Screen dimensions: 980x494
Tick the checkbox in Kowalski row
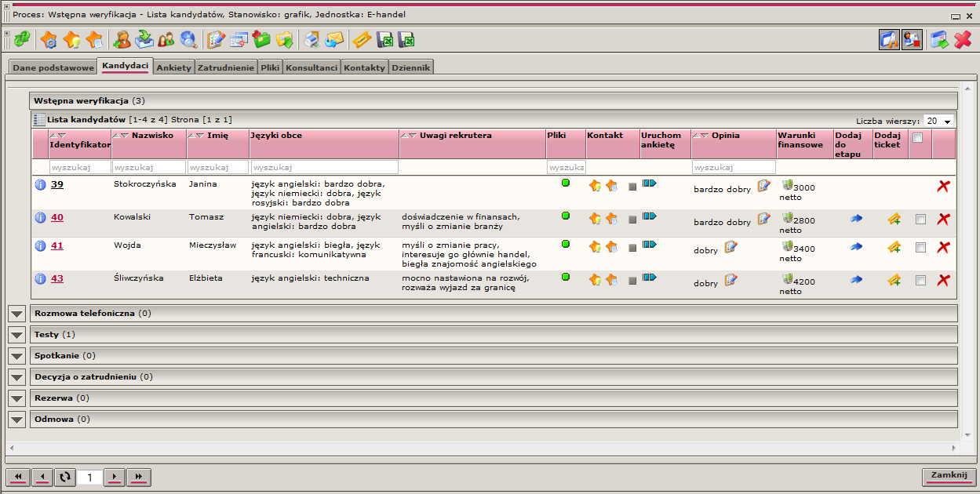tap(920, 219)
